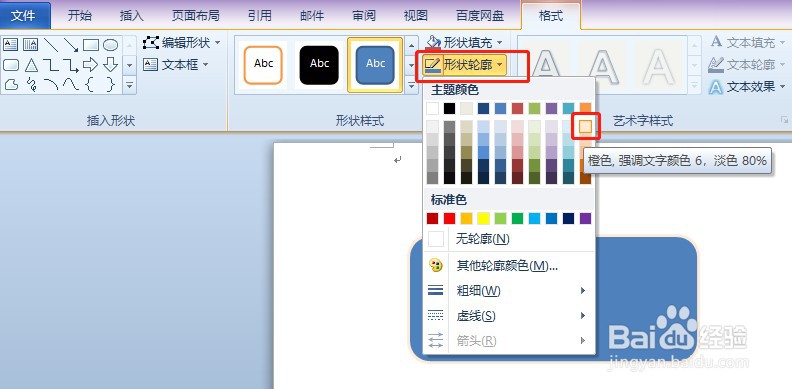792x389 pixels.
Task: Switch to the 邮件 tab
Action: click(312, 16)
